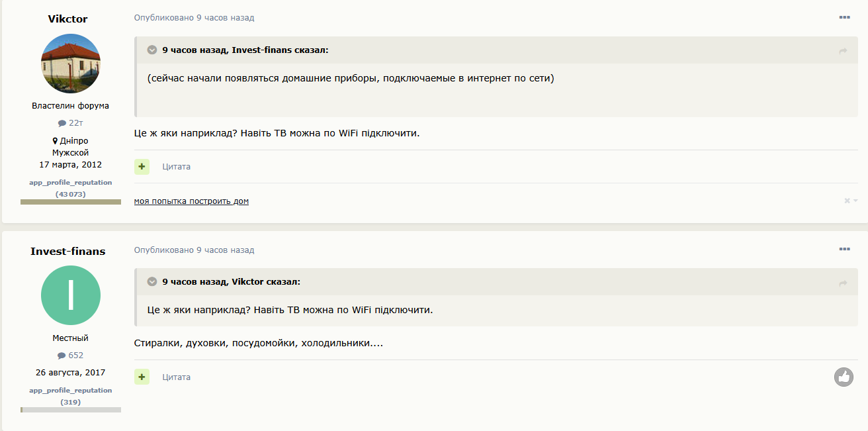The width and height of the screenshot is (868, 431).
Task: Open Invest-finans's profile by username
Action: (x=67, y=251)
